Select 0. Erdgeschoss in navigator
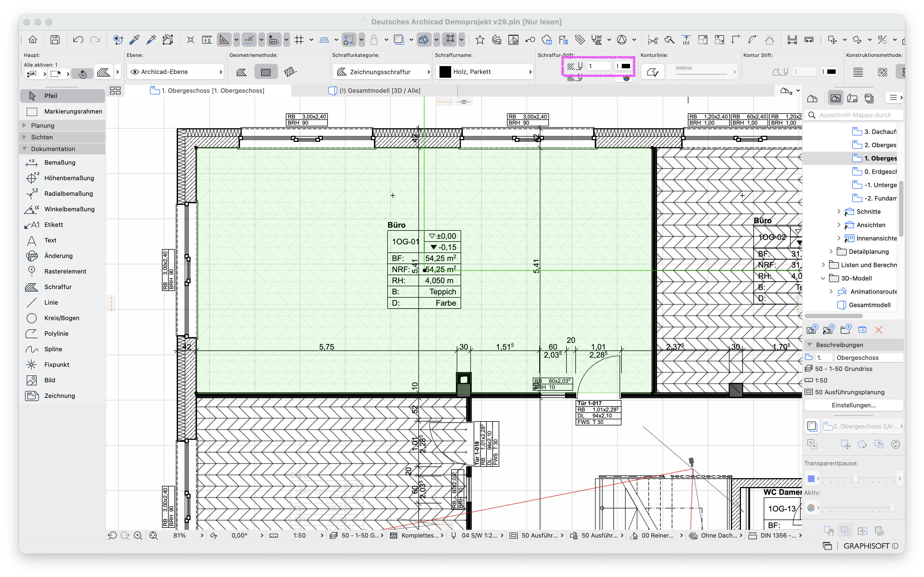The image size is (924, 577). [875, 172]
